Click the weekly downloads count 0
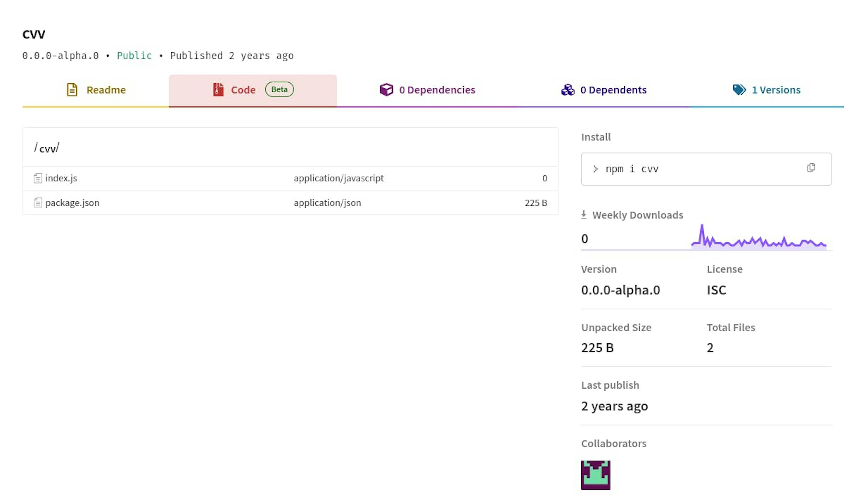This screenshot has height=502, width=868. (585, 239)
